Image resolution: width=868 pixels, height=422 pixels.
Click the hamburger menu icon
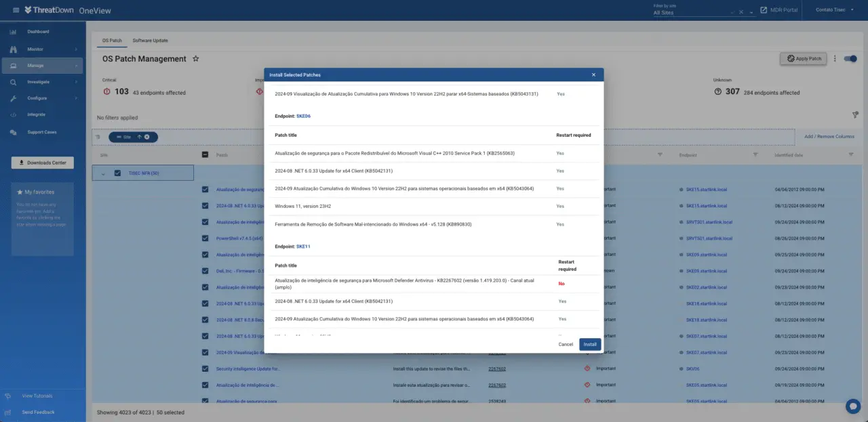coord(16,10)
